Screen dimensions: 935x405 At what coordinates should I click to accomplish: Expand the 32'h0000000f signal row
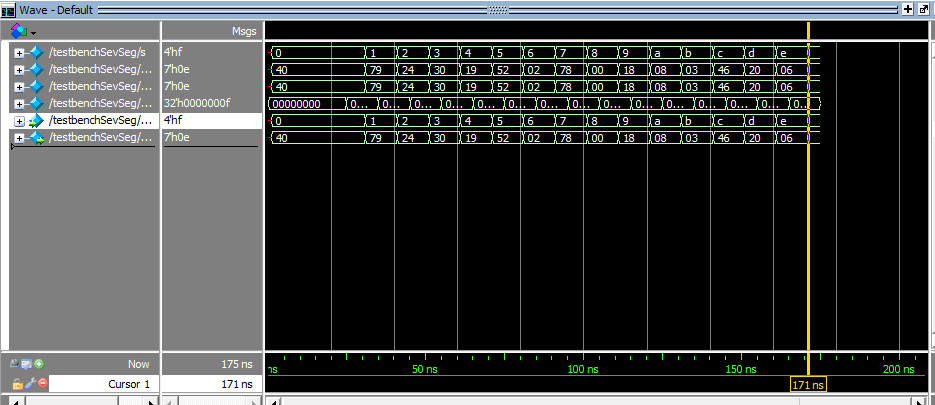(19, 103)
